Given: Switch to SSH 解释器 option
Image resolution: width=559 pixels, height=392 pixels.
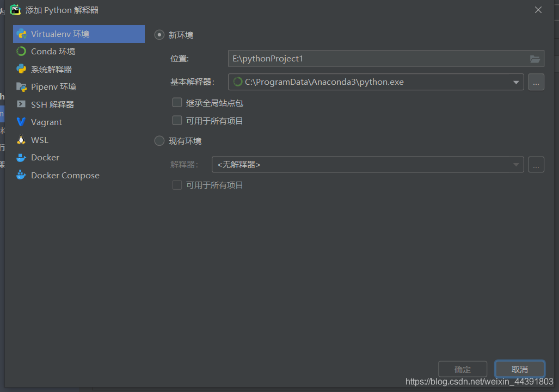Looking at the screenshot, I should (79, 104).
